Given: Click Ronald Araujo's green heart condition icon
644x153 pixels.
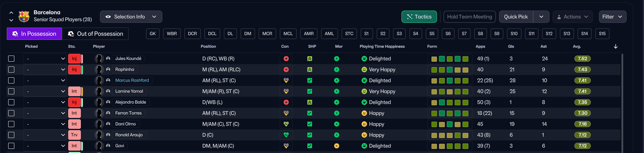Looking at the screenshot, I should 286,135.
